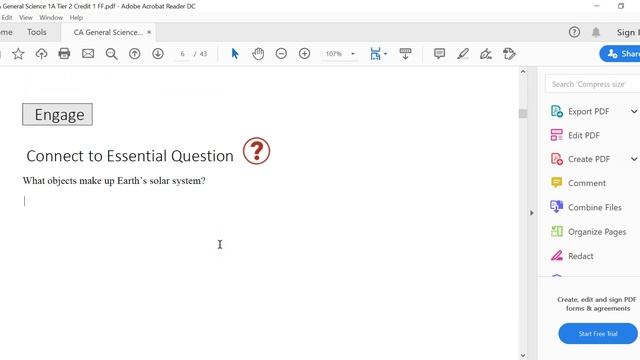Open Combine Files tool
640x360 pixels.
point(586,207)
